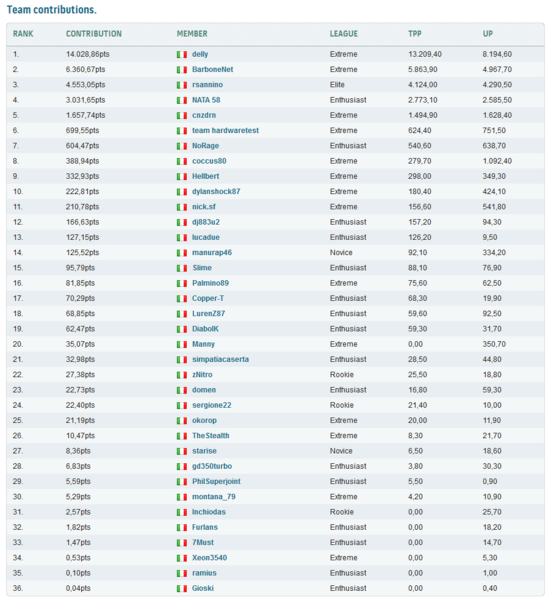Click the flag icon beside Gioski
This screenshot has height=600, width=551.
182,589
